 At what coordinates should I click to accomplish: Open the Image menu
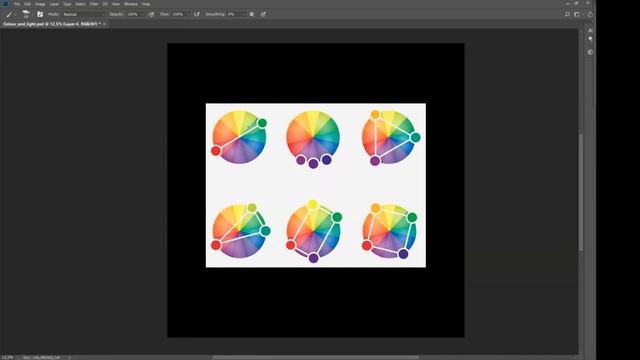pyautogui.click(x=40, y=4)
